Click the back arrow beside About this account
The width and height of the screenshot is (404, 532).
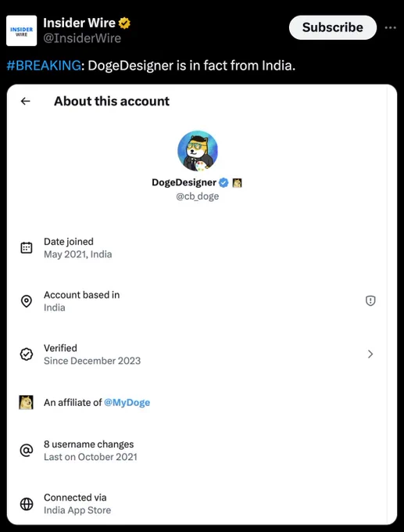[x=26, y=101]
